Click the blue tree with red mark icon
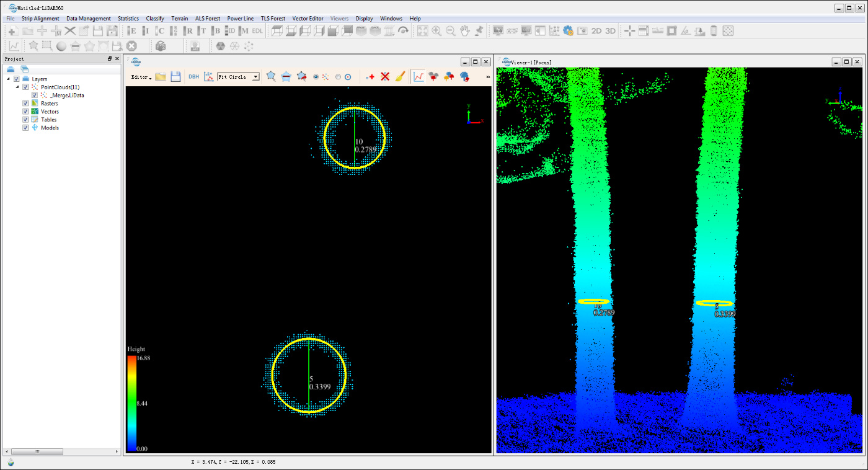The width and height of the screenshot is (868, 470). pyautogui.click(x=464, y=76)
